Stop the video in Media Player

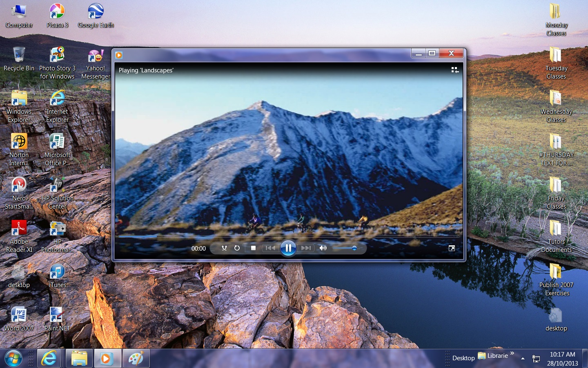pos(253,248)
